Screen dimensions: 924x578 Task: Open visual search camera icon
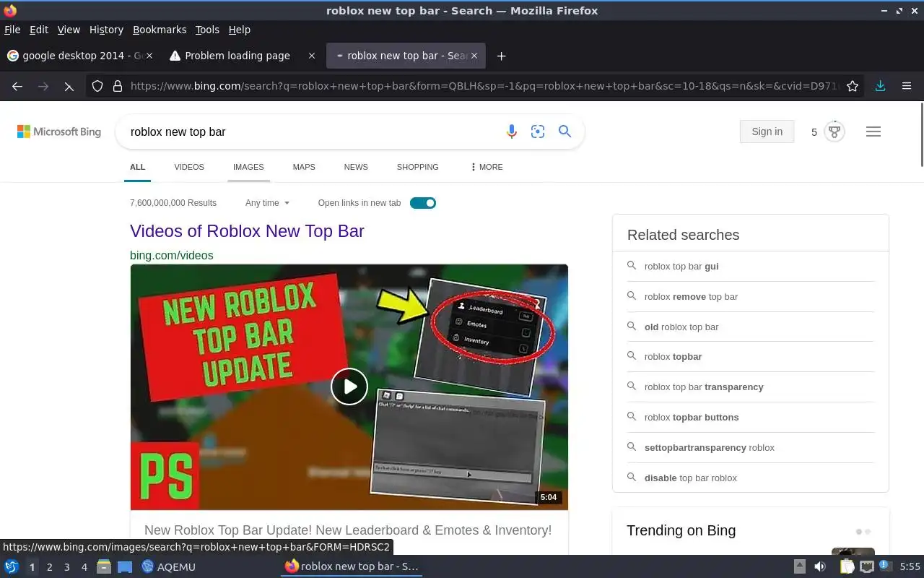[x=538, y=131]
